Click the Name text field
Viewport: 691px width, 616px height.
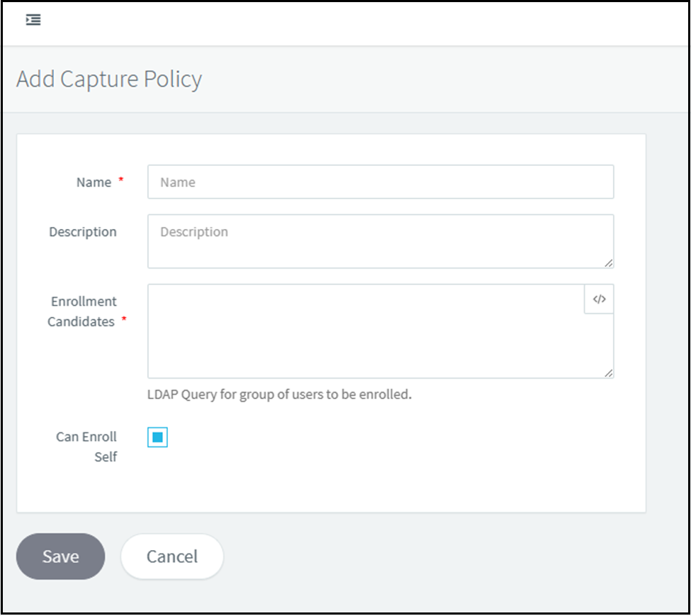381,182
